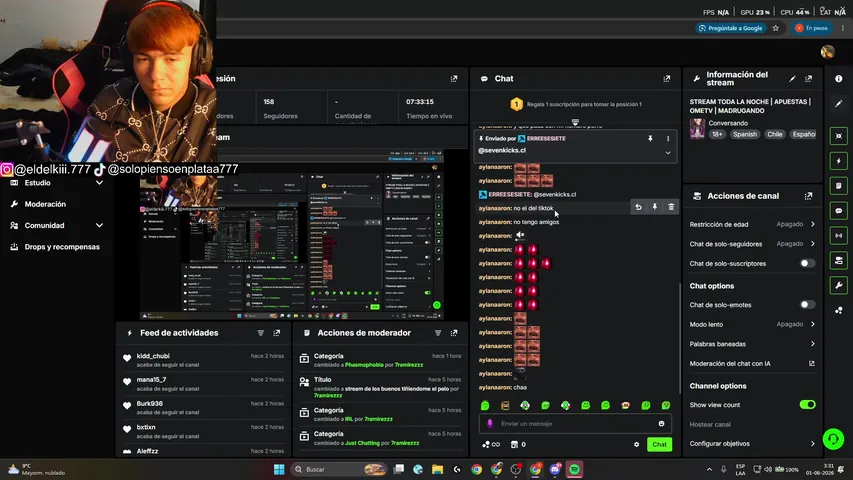Open the Windows taskbar search box
The height and width of the screenshot is (480, 853).
[339, 469]
